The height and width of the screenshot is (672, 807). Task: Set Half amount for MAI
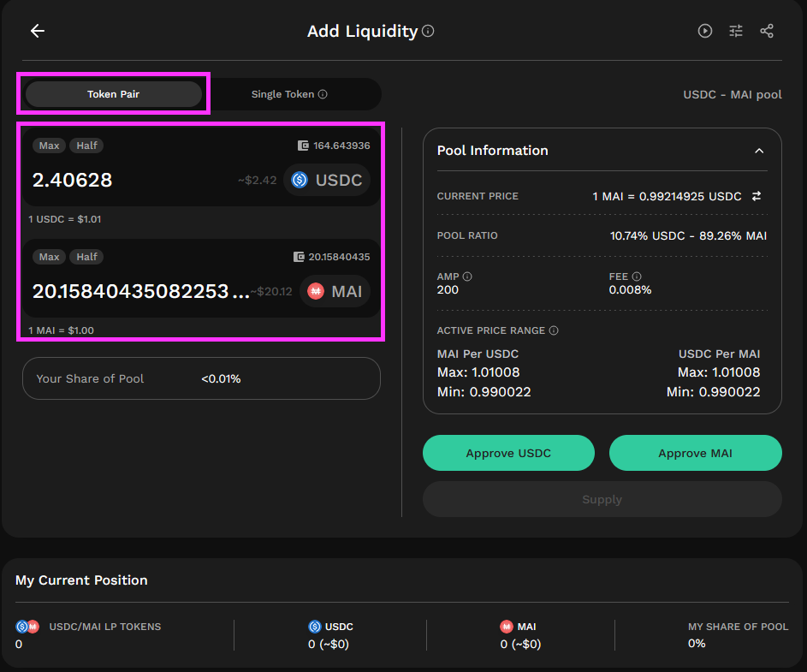[86, 257]
